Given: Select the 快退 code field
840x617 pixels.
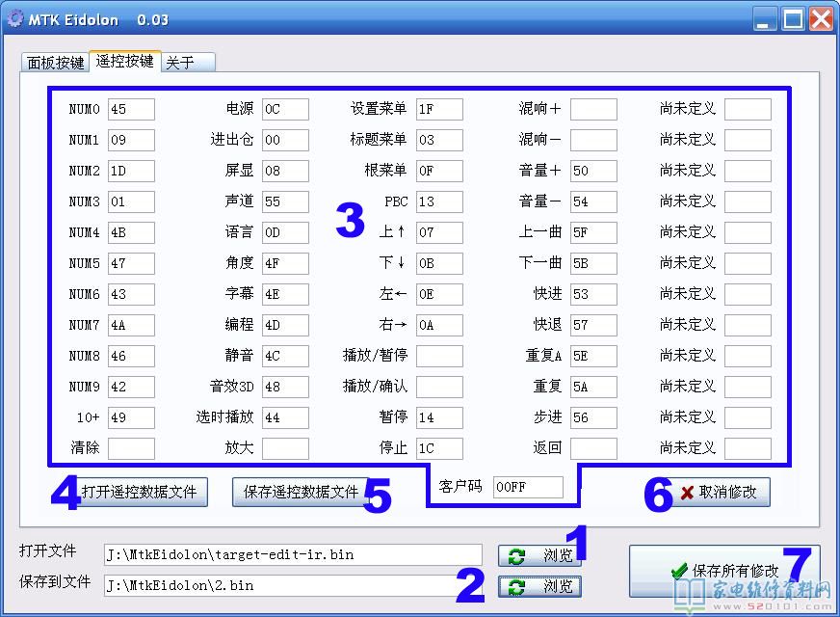Looking at the screenshot, I should point(594,326).
